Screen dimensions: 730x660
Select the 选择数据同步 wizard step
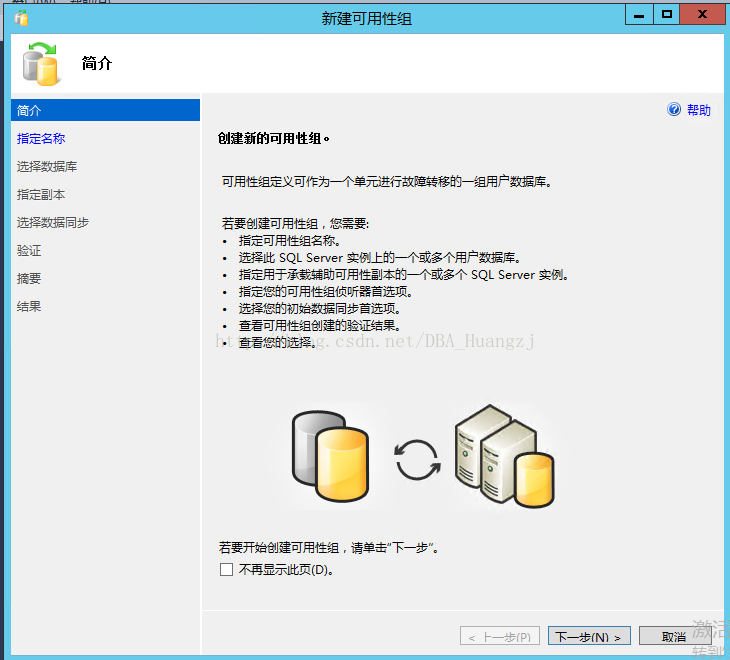tap(53, 222)
